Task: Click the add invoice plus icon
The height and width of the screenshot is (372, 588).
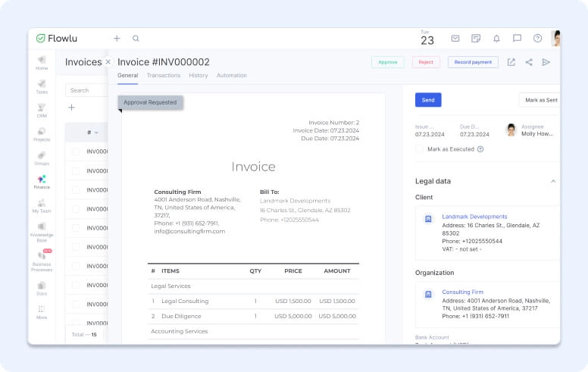Action: tap(72, 108)
